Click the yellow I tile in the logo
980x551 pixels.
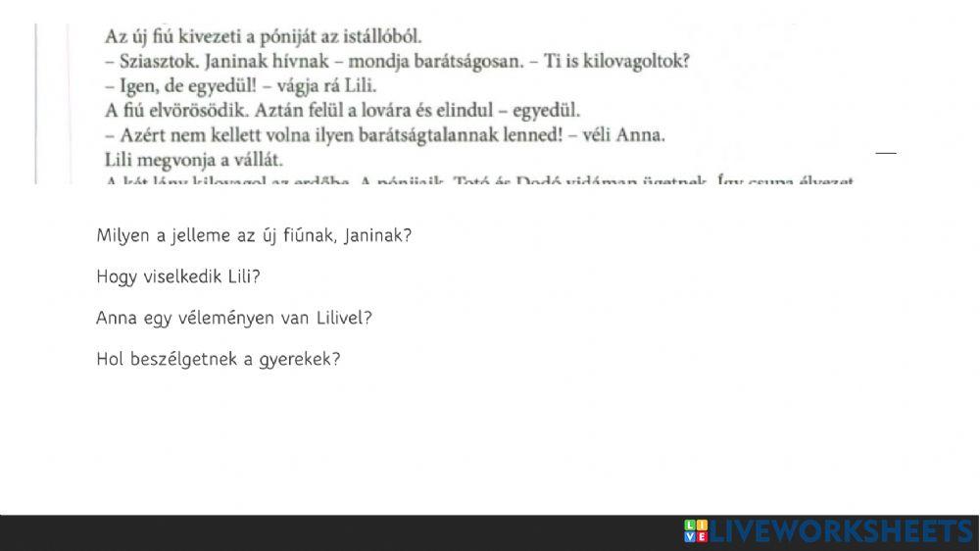701,526
